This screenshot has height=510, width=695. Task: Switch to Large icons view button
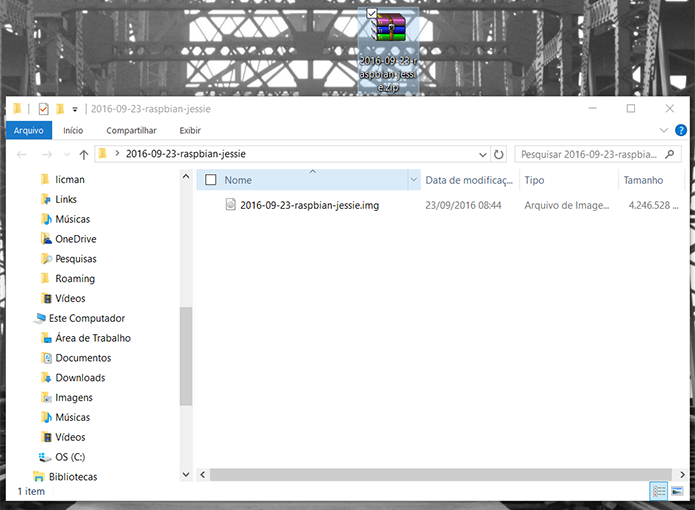click(x=677, y=491)
